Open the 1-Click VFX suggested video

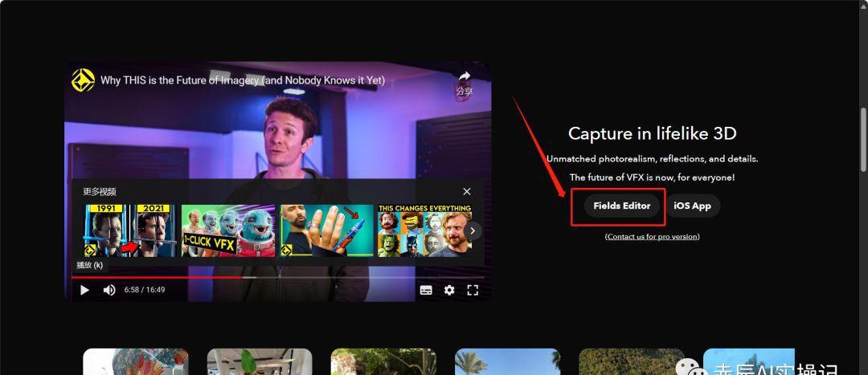pyautogui.click(x=227, y=230)
